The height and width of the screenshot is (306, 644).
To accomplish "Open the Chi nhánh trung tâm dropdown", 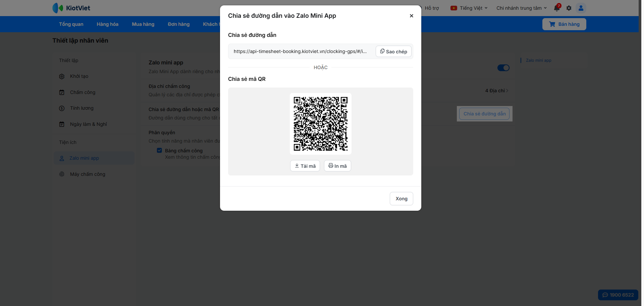I will [x=522, y=8].
